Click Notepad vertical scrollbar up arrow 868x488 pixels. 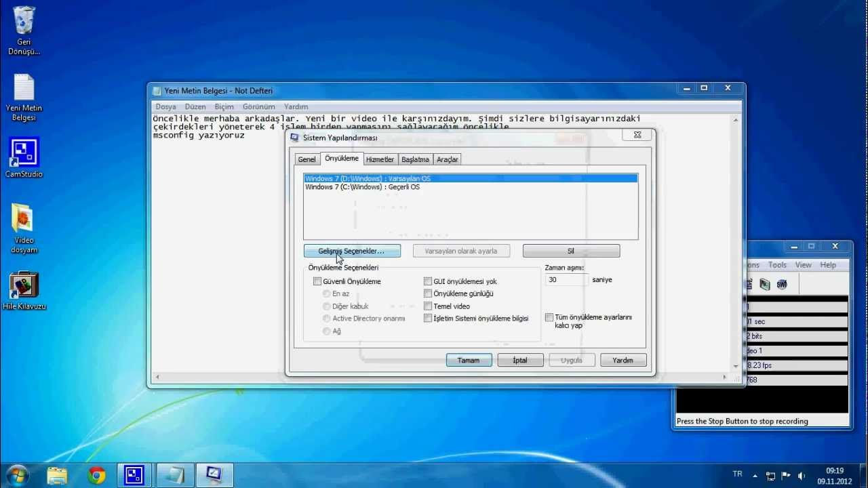(736, 120)
